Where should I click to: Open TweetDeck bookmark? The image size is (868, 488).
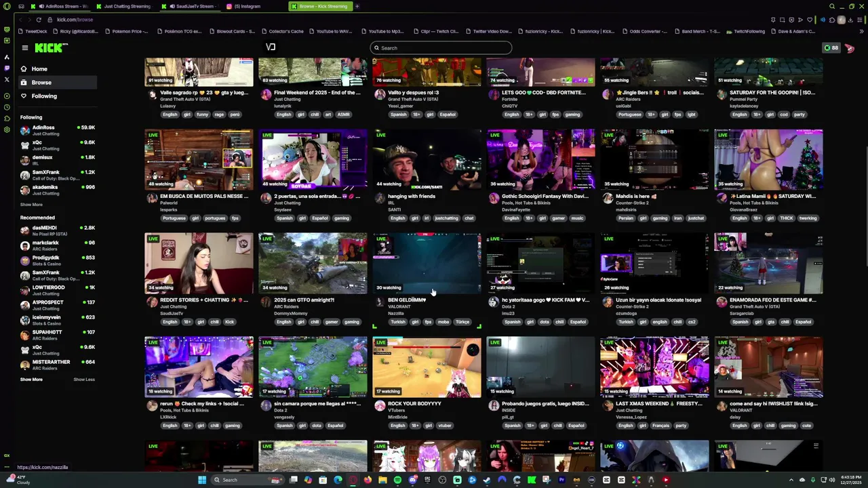coord(33,31)
